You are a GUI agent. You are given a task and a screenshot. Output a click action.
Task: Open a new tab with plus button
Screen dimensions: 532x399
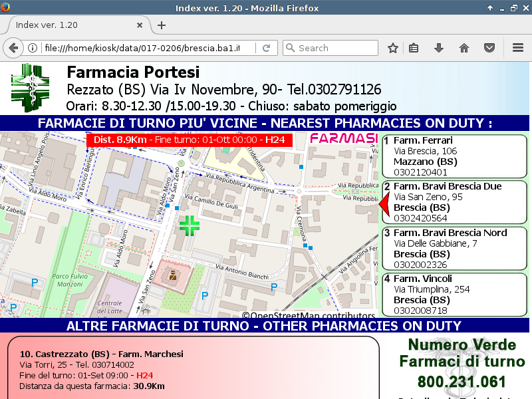click(x=161, y=25)
